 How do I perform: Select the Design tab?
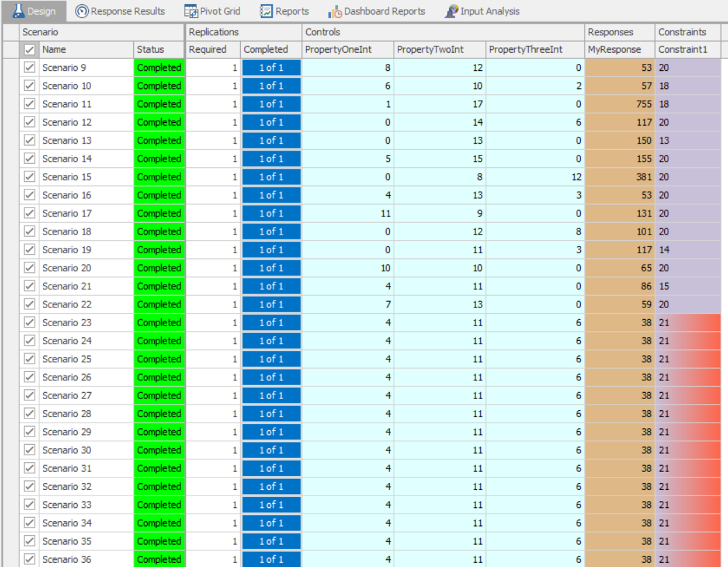pos(34,11)
